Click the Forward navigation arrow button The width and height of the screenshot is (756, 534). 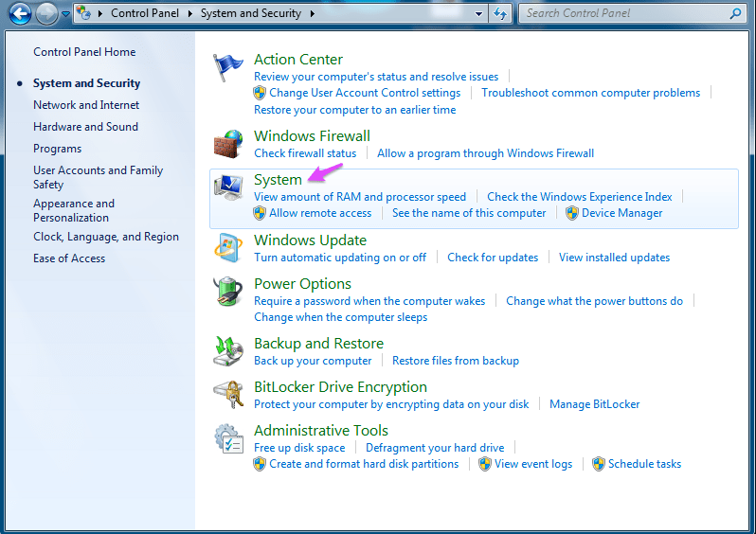(46, 13)
